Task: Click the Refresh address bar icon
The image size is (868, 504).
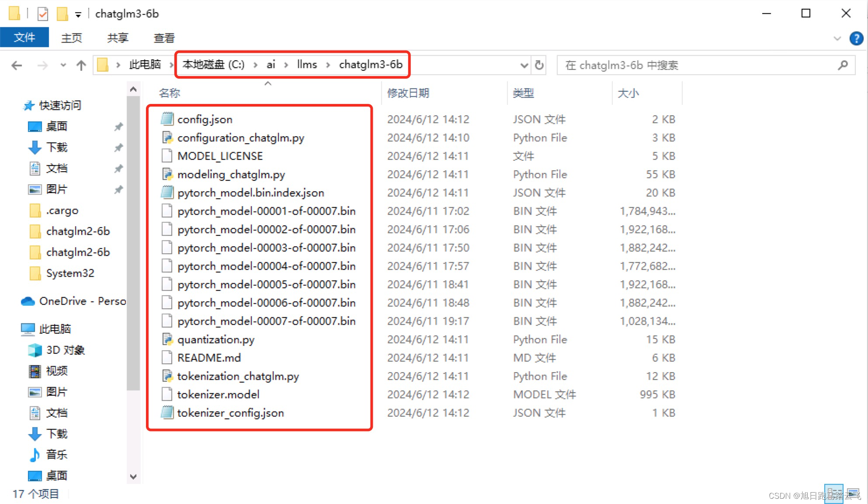Action: click(539, 66)
